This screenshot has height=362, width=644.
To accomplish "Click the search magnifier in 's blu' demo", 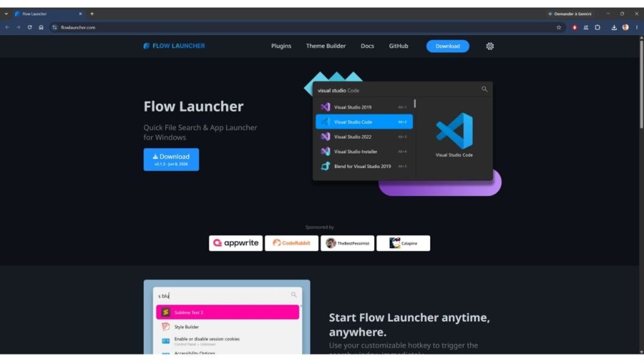I will pyautogui.click(x=294, y=295).
